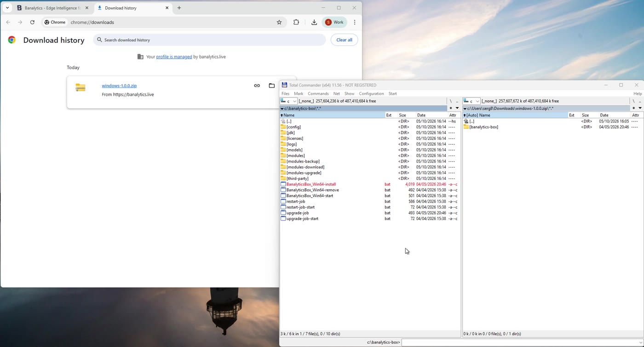Select BanalyticsBox_Win64-remove bat file

(x=312, y=190)
